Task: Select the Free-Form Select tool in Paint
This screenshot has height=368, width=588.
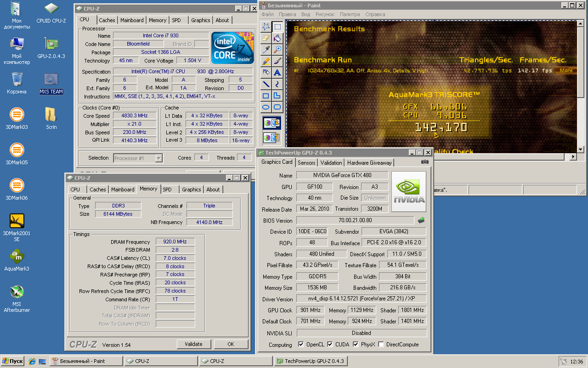Action: tap(266, 27)
